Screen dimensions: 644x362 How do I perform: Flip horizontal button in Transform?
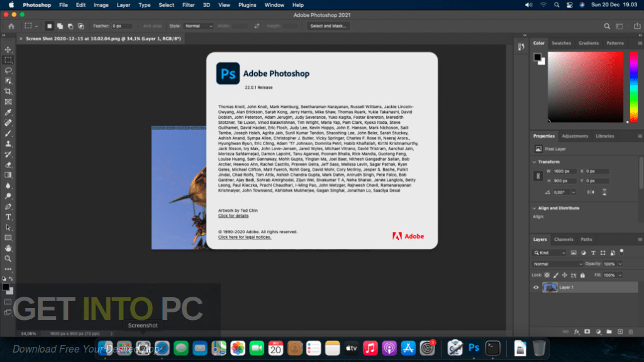pyautogui.click(x=591, y=192)
